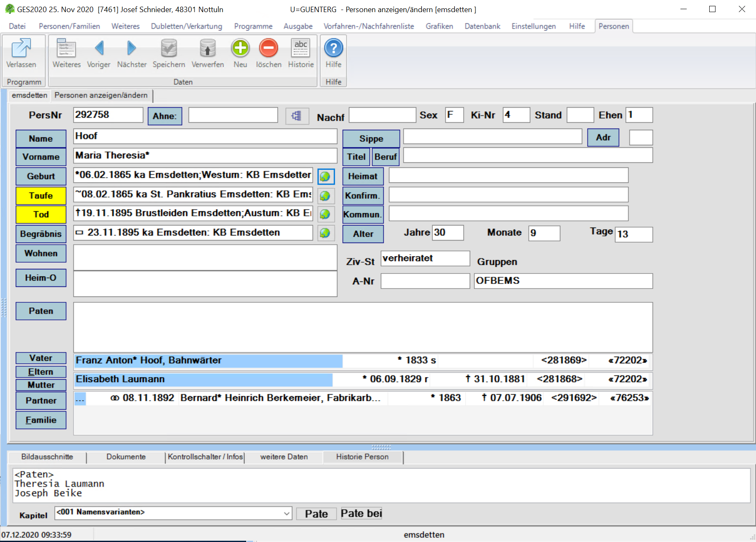Click the Titel button
756x542 pixels.
[x=356, y=157]
